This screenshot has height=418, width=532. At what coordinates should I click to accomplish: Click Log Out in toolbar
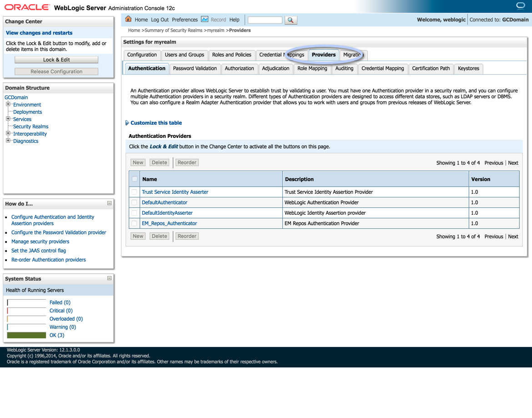[x=160, y=20]
